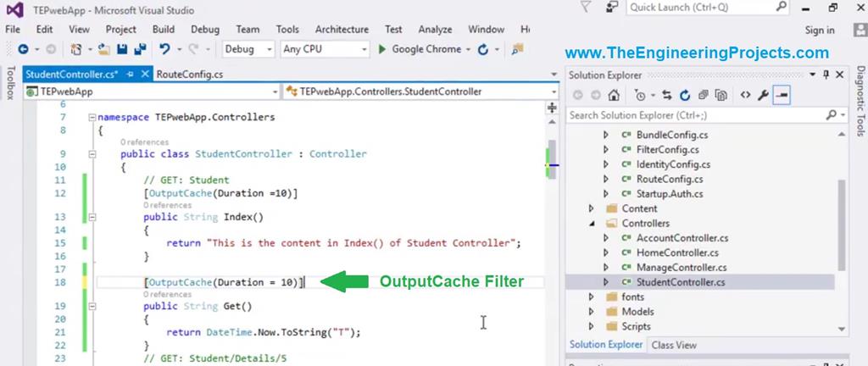Click the feedback icon beside Quick Launch
The image size is (868, 366).
[x=612, y=8]
